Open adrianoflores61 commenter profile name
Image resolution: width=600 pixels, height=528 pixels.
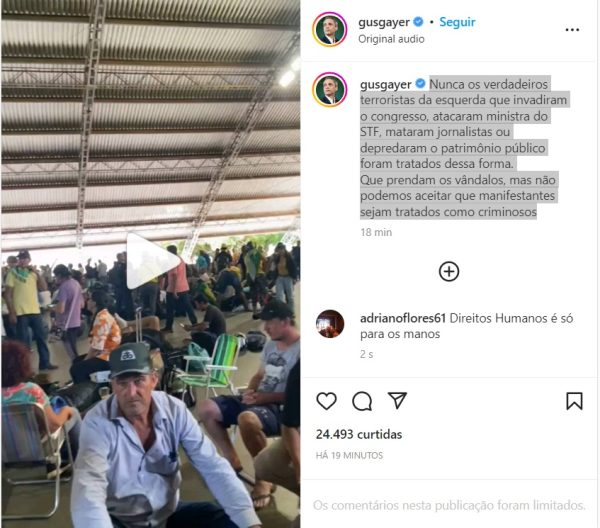pos(403,318)
